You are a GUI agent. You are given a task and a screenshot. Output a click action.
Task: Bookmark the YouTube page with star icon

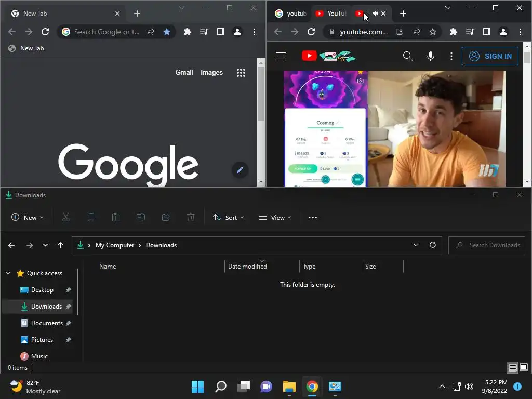click(x=433, y=32)
